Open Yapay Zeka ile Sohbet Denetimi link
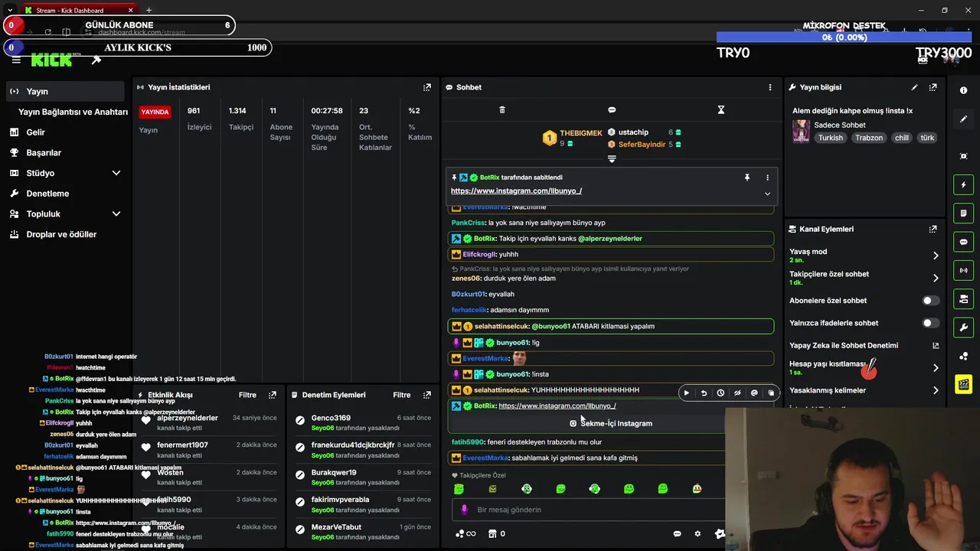 [864, 345]
